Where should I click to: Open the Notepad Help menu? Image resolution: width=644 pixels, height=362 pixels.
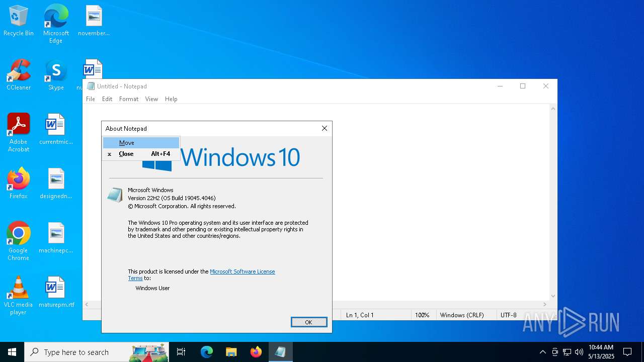171,99
